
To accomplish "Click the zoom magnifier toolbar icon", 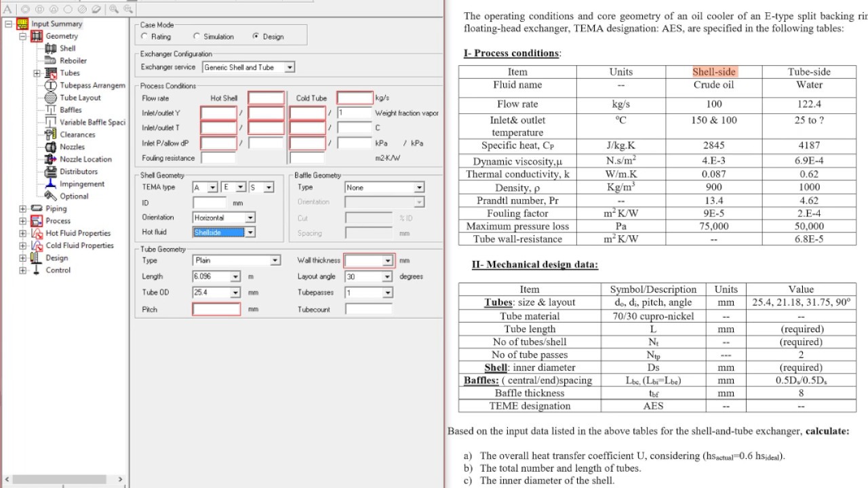I will coord(113,9).
